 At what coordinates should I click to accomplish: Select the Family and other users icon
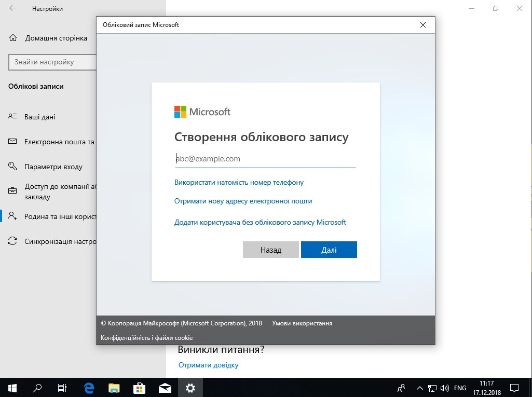12,216
